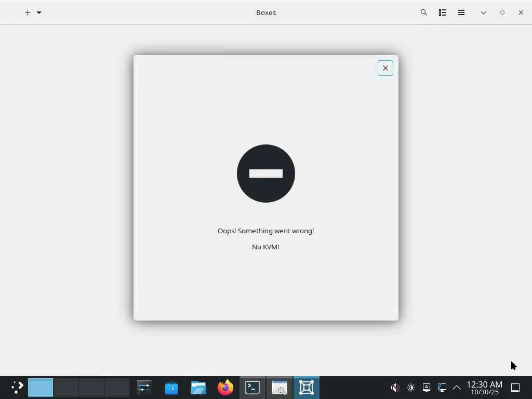The height and width of the screenshot is (399, 532).
Task: Switch to the second virtual desktop in the pager
Action: pyautogui.click(x=66, y=388)
